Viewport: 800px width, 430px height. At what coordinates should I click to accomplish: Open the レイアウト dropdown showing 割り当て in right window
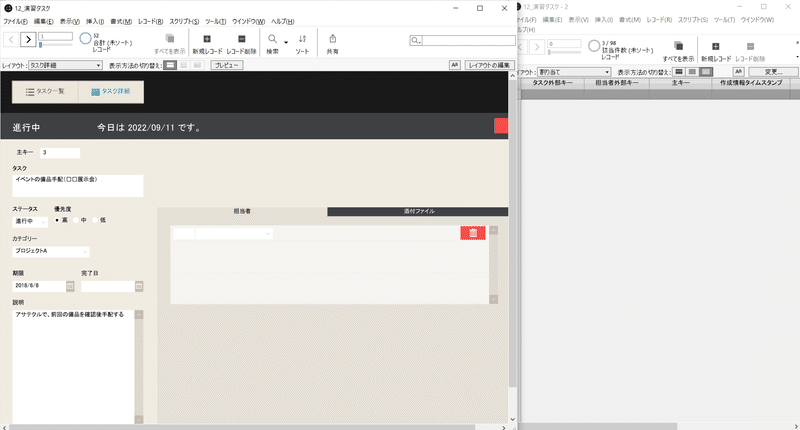click(x=574, y=72)
